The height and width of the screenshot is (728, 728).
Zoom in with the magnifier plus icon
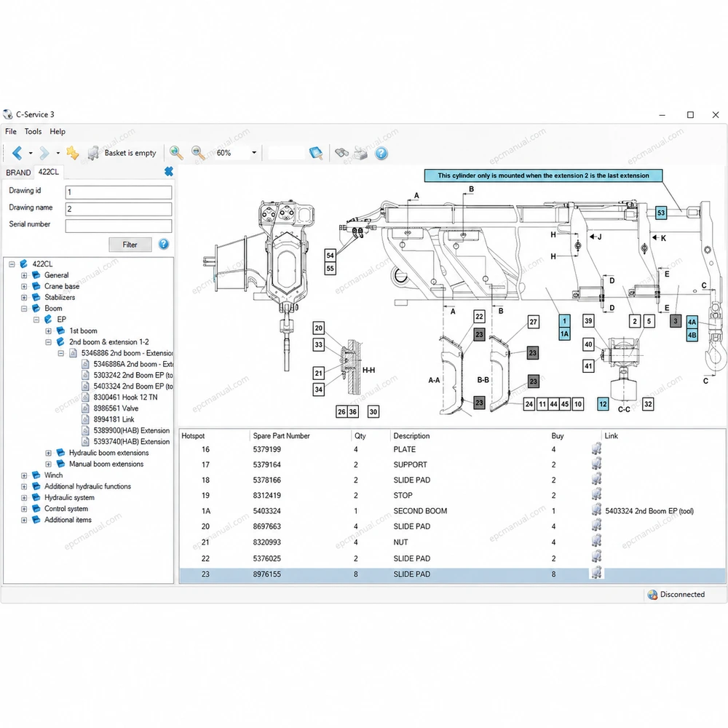[176, 153]
